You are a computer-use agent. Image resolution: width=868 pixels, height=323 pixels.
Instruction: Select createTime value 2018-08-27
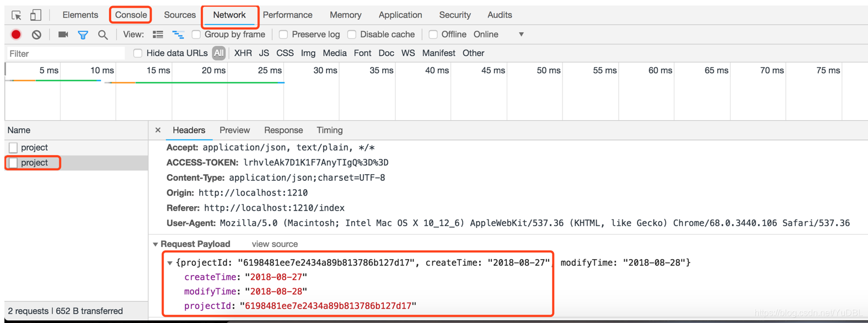[276, 277]
